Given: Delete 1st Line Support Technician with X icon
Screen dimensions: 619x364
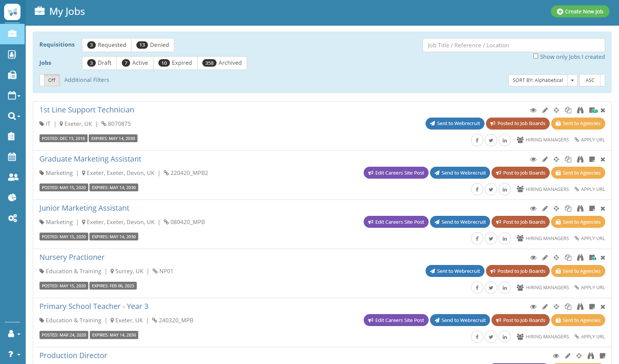Looking at the screenshot, I should pyautogui.click(x=603, y=110).
